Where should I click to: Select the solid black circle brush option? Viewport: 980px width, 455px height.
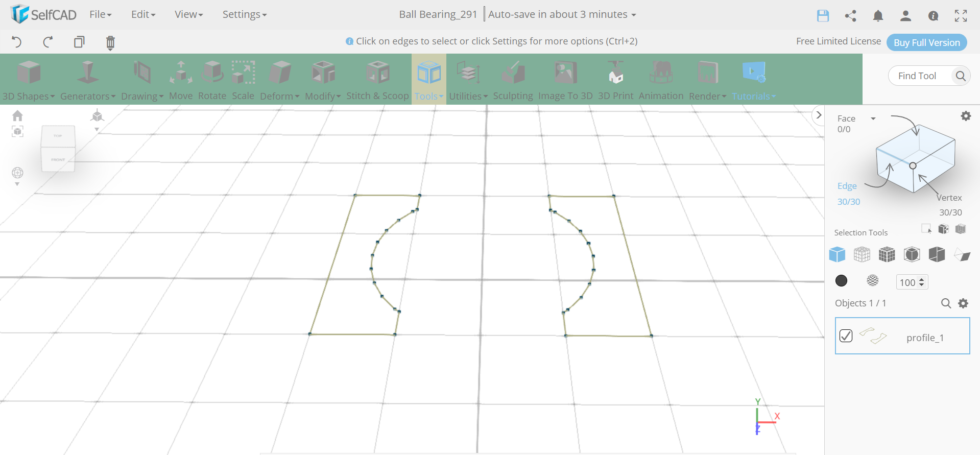pos(841,281)
